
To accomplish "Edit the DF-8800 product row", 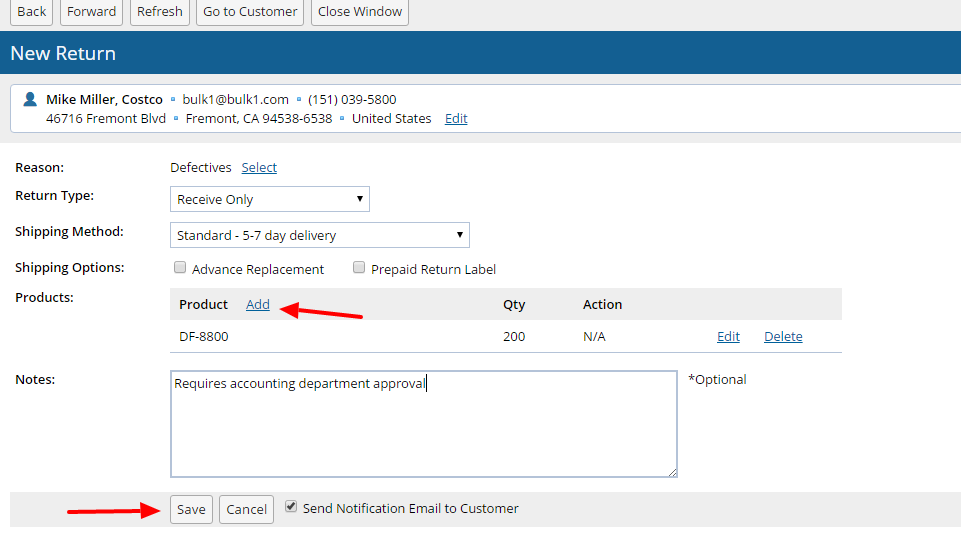I will (728, 337).
